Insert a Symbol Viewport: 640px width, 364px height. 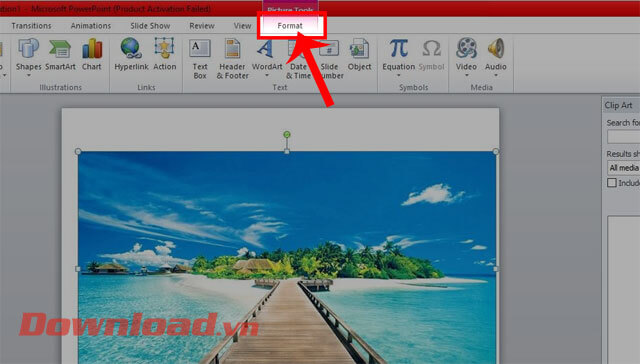pos(431,56)
